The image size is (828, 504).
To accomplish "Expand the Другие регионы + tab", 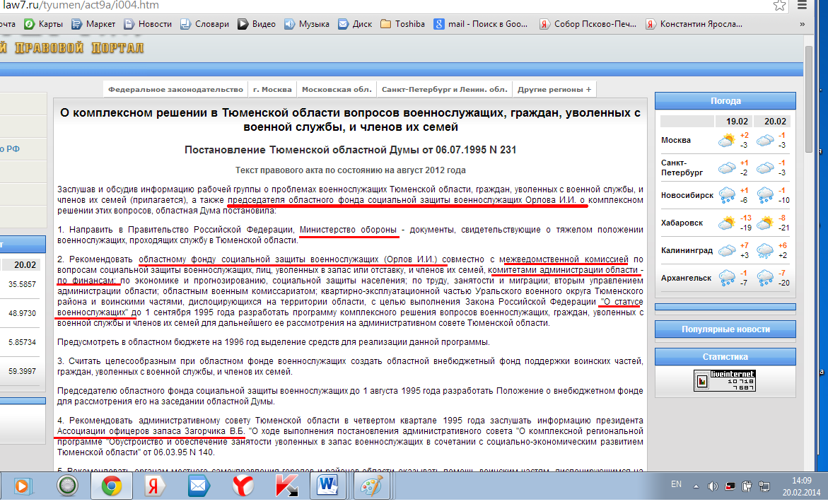I will coord(554,89).
